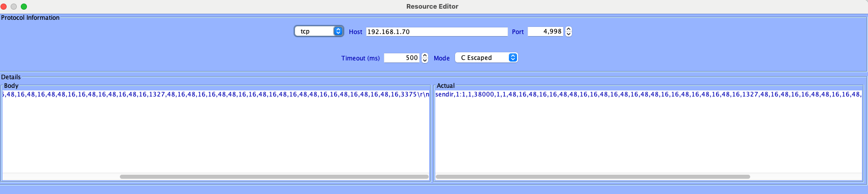Click the Port label
The image size is (868, 194).
518,31
